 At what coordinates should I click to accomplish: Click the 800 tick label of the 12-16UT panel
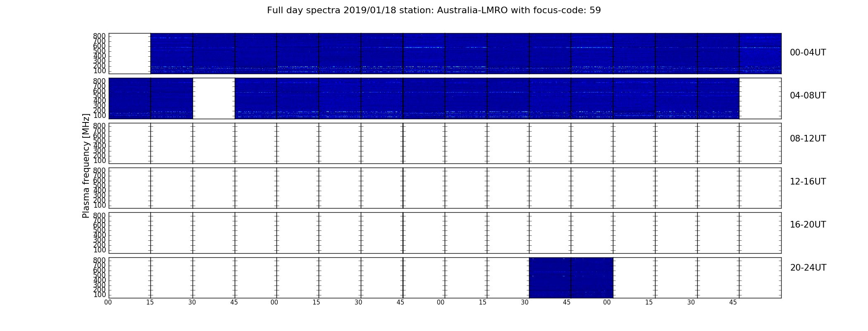100,170
